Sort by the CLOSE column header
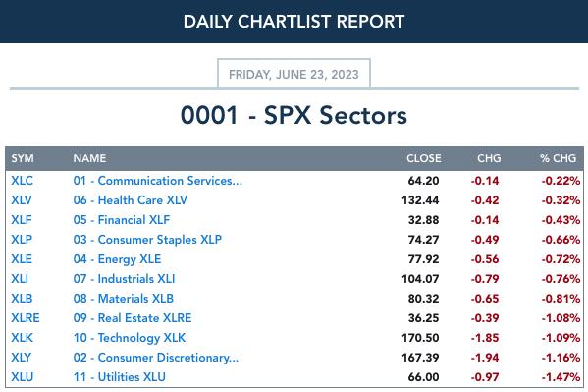 (x=424, y=158)
